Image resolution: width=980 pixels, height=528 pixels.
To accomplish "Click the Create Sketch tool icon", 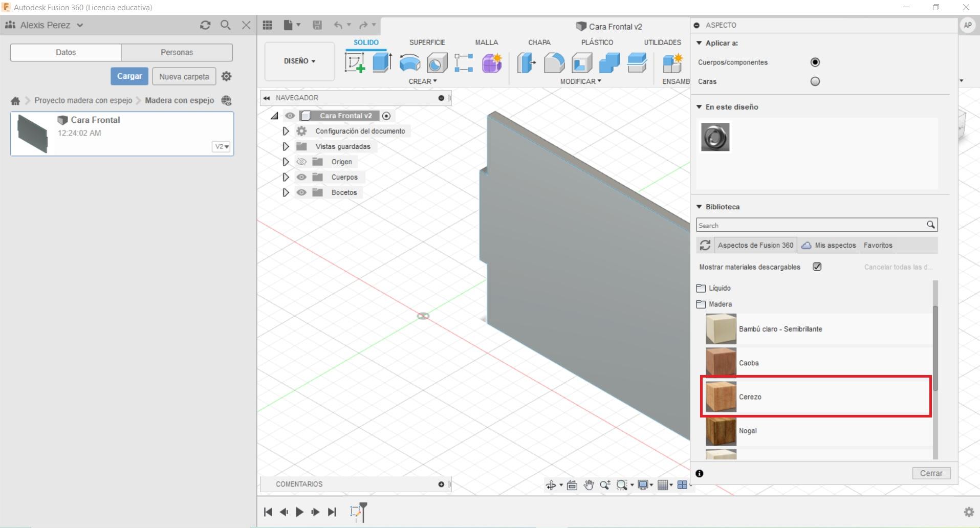I will pos(355,63).
